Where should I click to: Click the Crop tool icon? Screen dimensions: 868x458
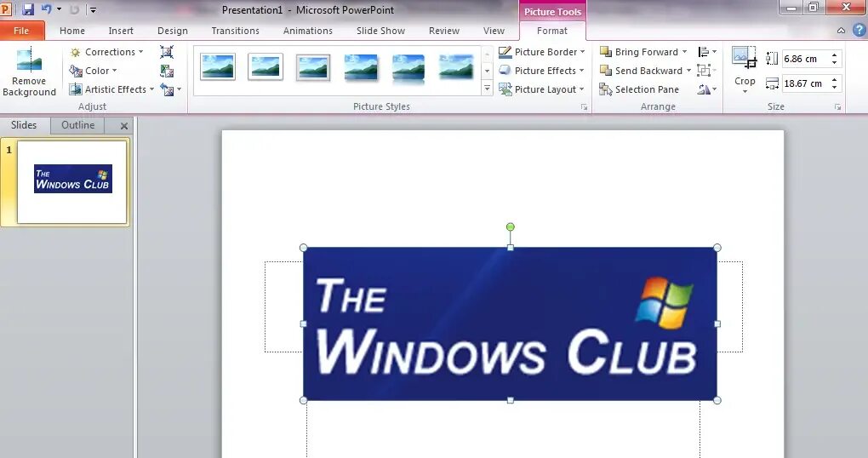(745, 58)
